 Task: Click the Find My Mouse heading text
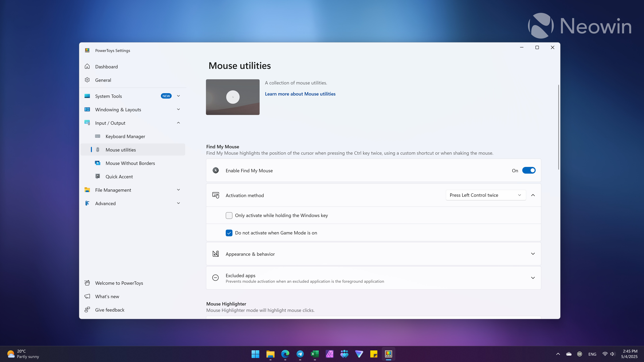tap(223, 147)
